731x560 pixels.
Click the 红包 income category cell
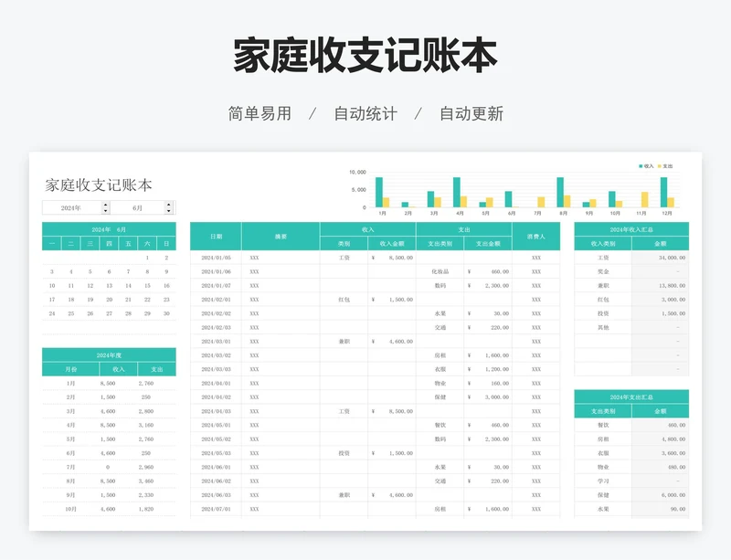tap(344, 300)
